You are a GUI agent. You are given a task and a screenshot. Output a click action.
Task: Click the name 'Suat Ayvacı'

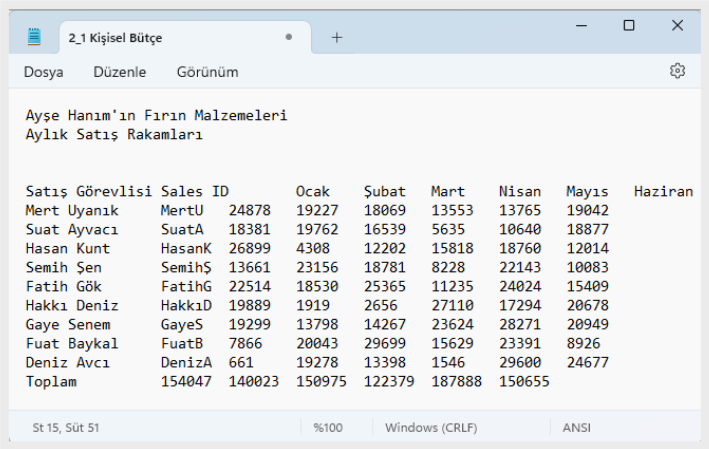point(72,229)
